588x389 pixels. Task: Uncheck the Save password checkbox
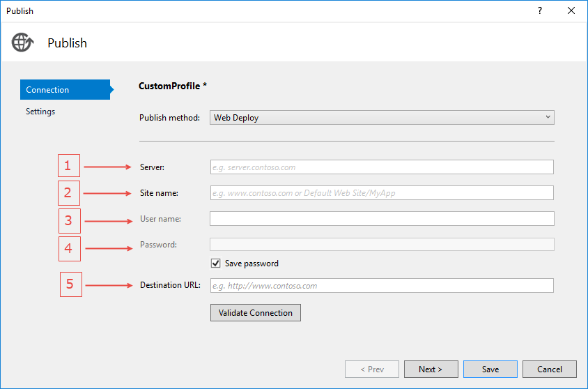tap(216, 264)
